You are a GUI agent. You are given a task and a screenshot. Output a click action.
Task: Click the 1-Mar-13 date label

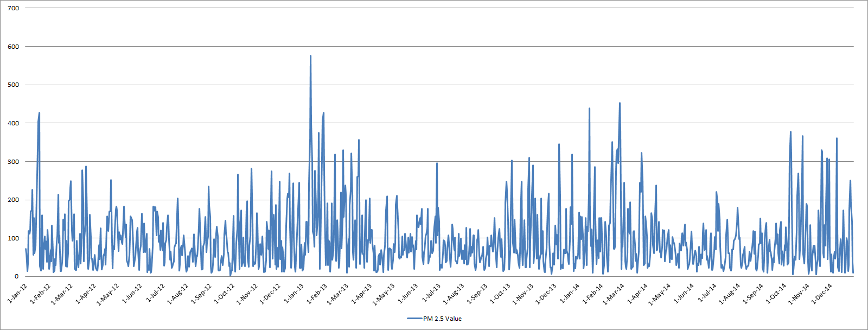pyautogui.click(x=338, y=293)
